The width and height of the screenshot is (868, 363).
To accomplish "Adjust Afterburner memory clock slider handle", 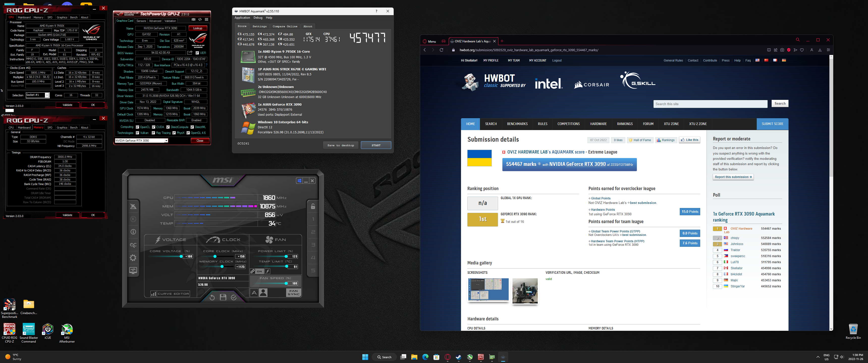I will point(222,266).
